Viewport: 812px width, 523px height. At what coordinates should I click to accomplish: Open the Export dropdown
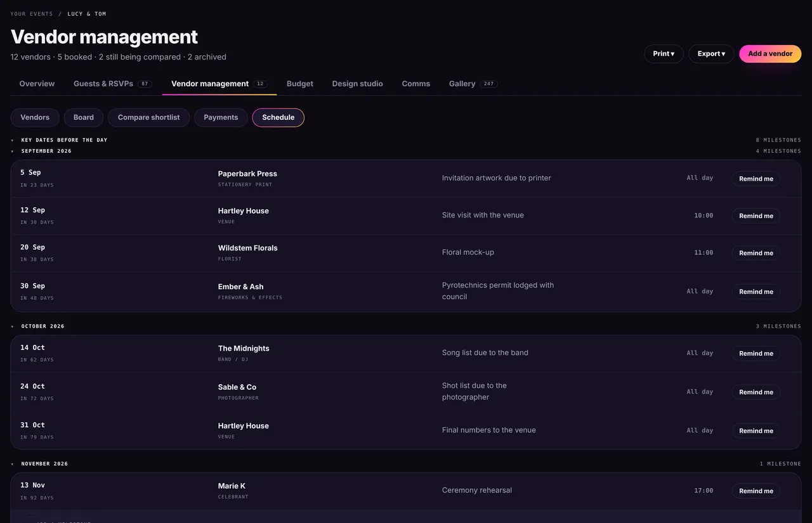711,54
